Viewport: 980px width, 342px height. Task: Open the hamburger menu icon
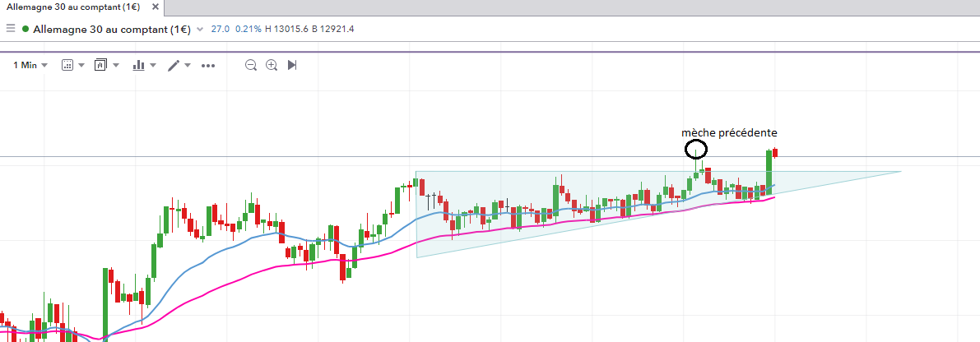click(11, 29)
